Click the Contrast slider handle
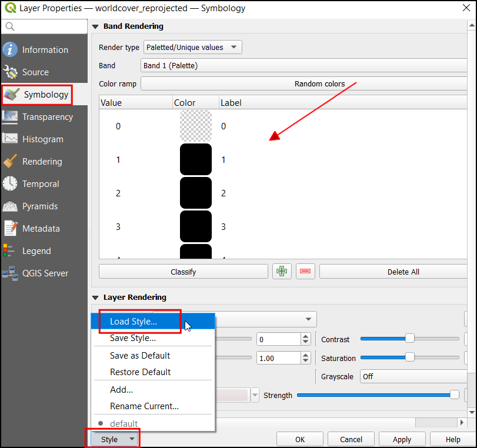The height and width of the screenshot is (448, 477). click(x=410, y=339)
